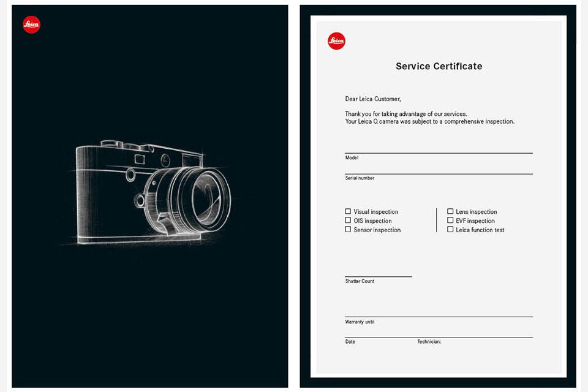Image resolution: width=588 pixels, height=392 pixels.
Task: Check the OIS inspection checkbox
Action: (348, 221)
